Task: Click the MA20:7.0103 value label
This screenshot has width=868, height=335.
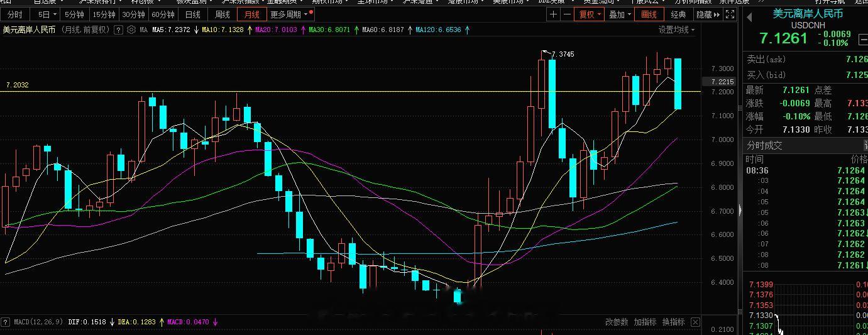Action: click(x=276, y=30)
